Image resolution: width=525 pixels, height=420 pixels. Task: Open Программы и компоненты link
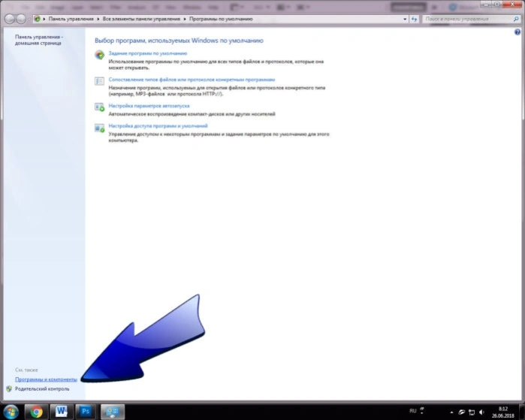click(47, 379)
